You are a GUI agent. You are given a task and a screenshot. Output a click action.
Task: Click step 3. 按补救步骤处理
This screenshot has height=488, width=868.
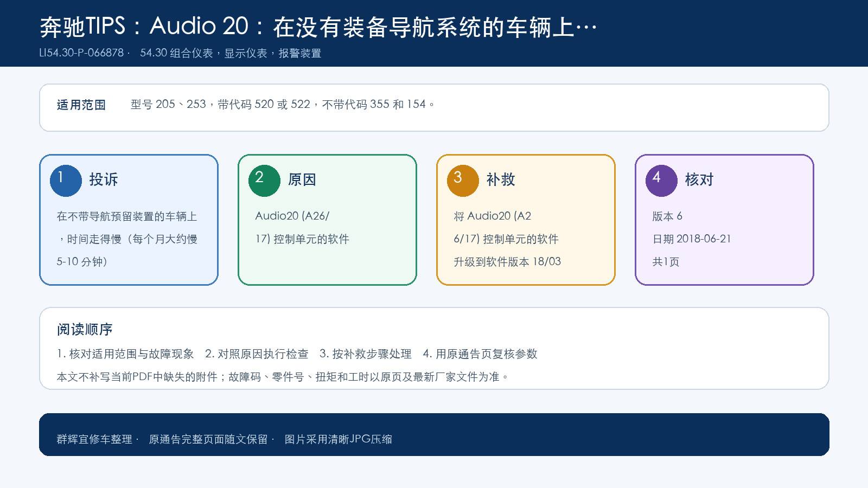366,354
